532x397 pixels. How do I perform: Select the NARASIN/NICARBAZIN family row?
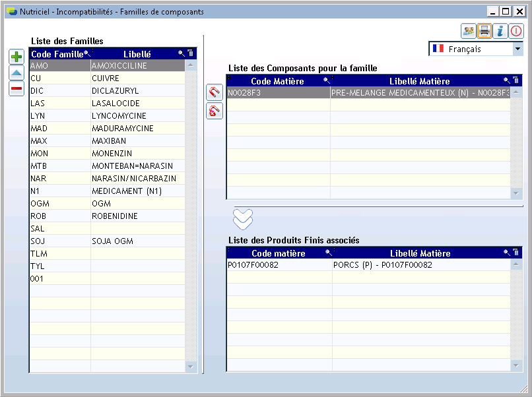click(x=107, y=178)
